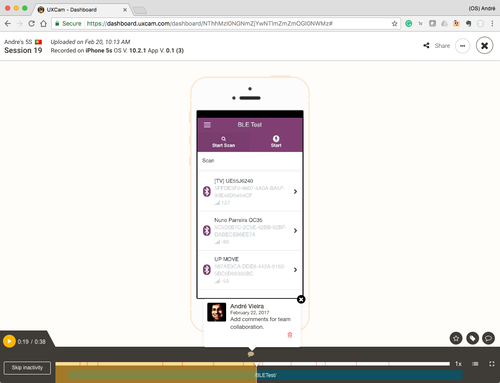Click the browser address bar URL

[209, 24]
